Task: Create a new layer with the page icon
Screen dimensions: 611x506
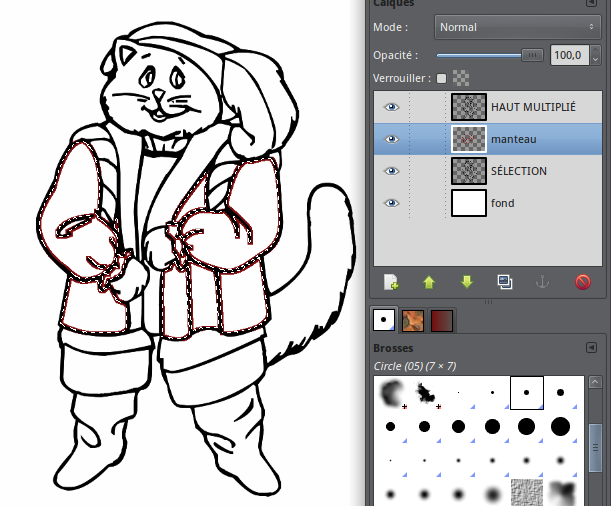Action: pos(391,282)
